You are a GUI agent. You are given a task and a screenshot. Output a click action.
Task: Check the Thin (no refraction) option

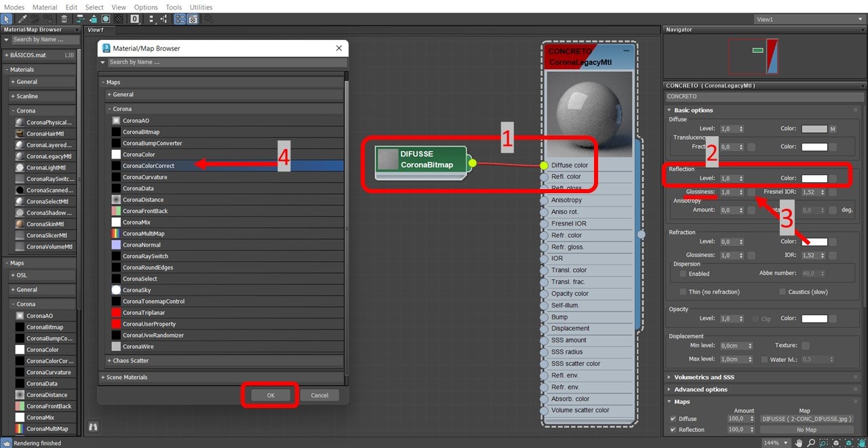point(683,291)
